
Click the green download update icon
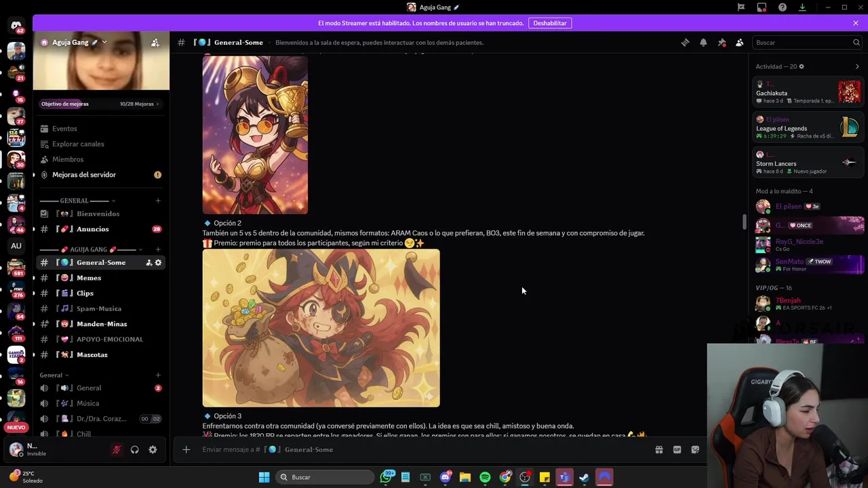tap(802, 7)
